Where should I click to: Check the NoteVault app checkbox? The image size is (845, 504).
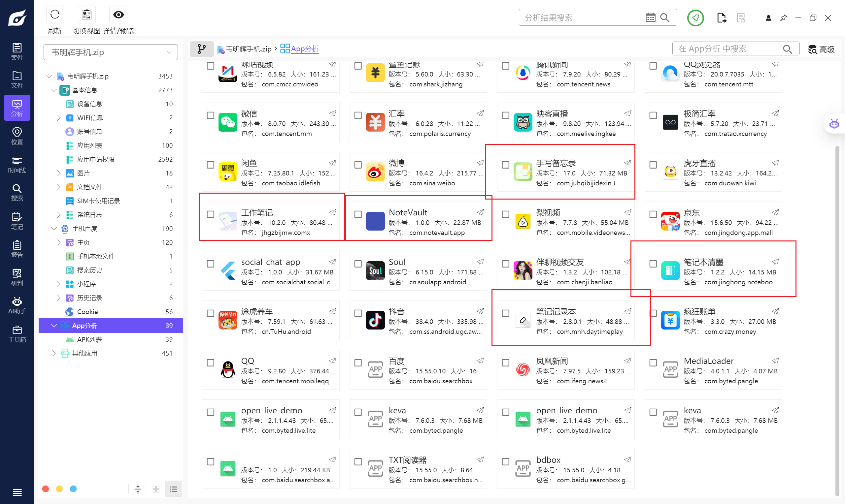(358, 214)
